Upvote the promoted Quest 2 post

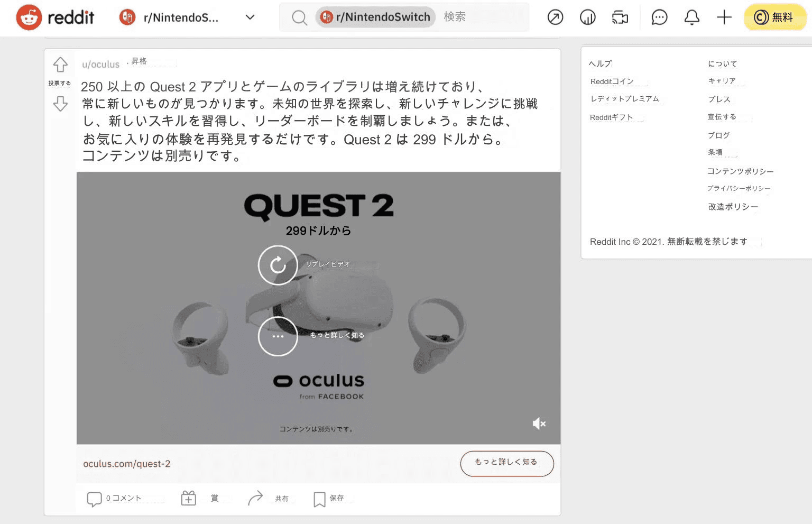pyautogui.click(x=60, y=65)
